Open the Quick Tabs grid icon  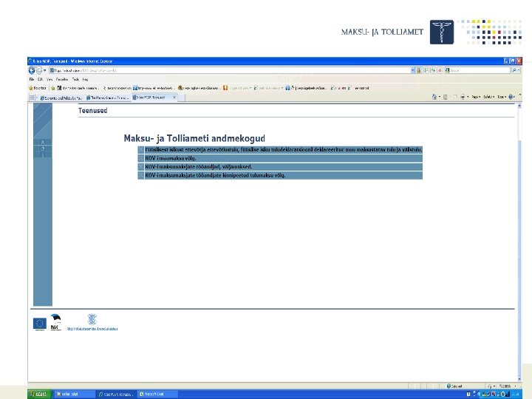[x=32, y=98]
